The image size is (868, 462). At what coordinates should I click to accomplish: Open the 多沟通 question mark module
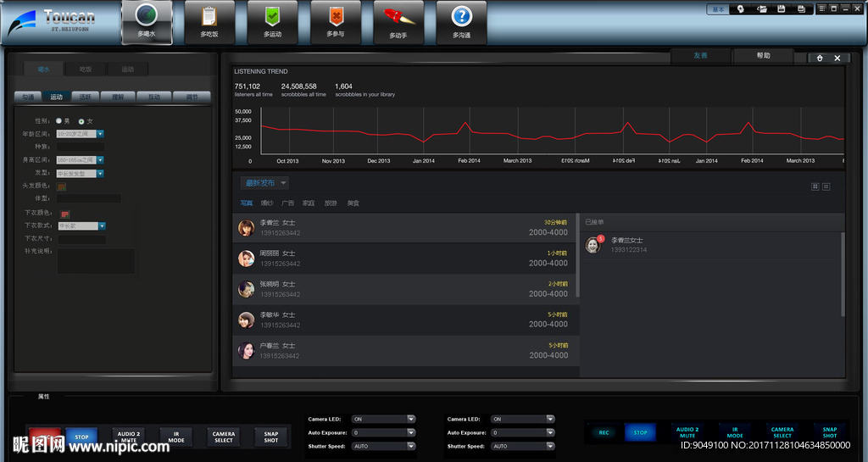462,23
